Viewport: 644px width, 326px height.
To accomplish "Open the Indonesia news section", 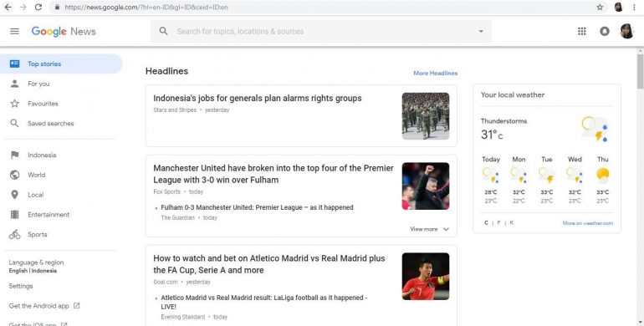I will pyautogui.click(x=42, y=155).
